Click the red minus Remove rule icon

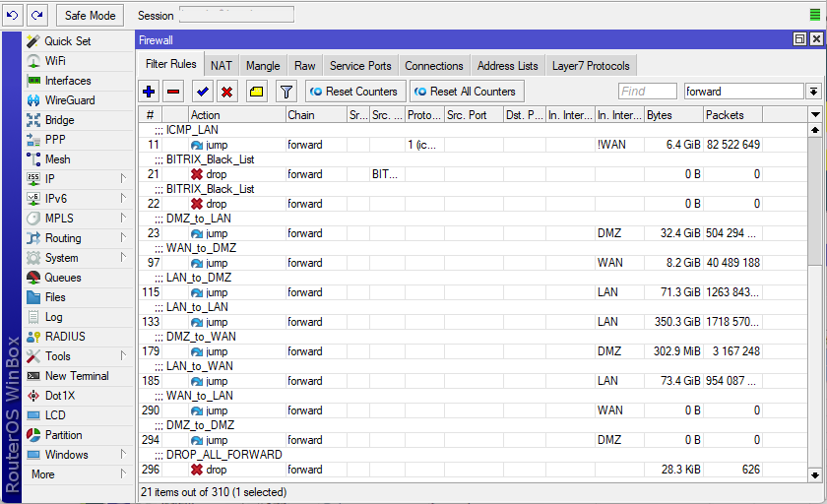[x=174, y=92]
